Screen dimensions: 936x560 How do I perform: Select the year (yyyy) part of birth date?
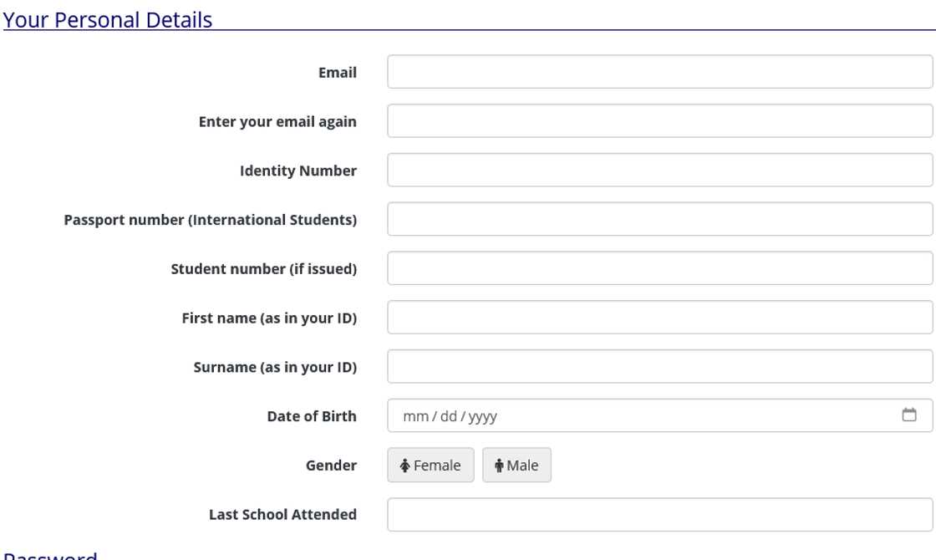click(482, 416)
